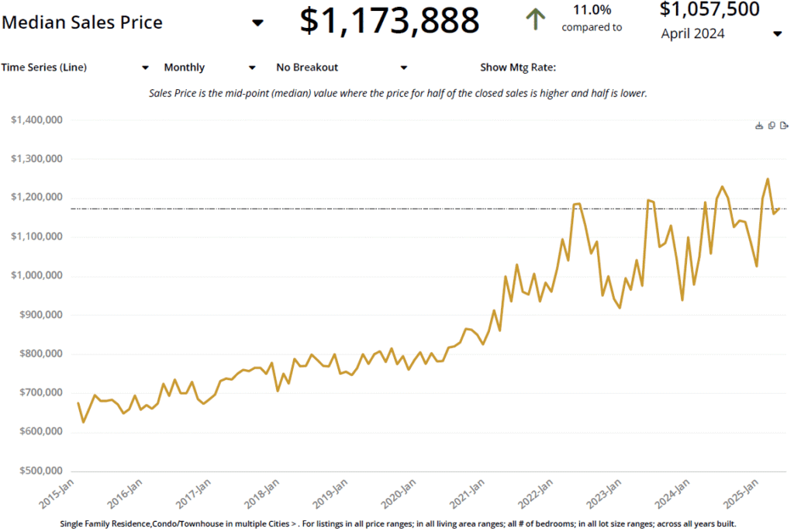The height and width of the screenshot is (532, 794).
Task: Toggle the Show Mtg Rate option
Action: pyautogui.click(x=518, y=67)
